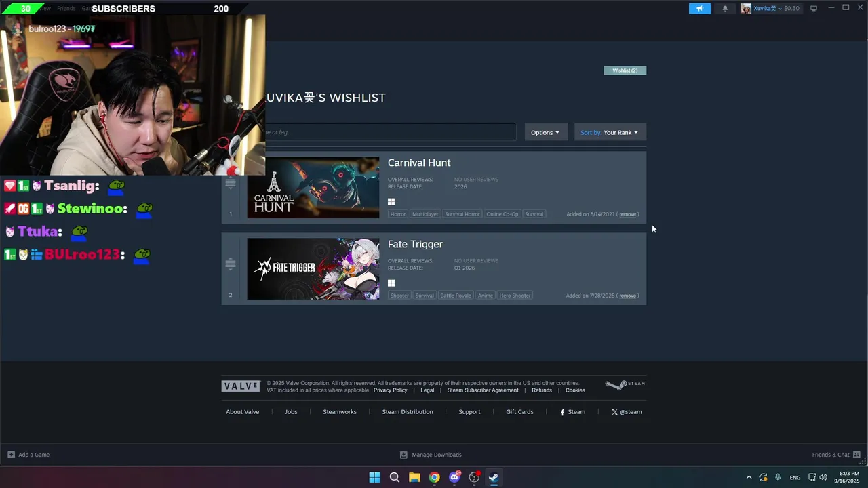Image resolution: width=868 pixels, height=488 pixels.
Task: Click Carnival Hunt rank number 1
Action: click(x=231, y=213)
